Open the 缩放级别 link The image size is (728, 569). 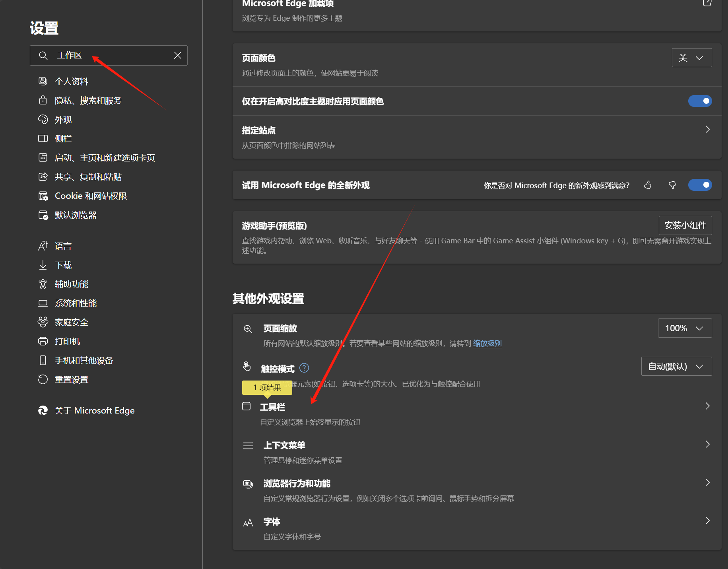coord(487,343)
